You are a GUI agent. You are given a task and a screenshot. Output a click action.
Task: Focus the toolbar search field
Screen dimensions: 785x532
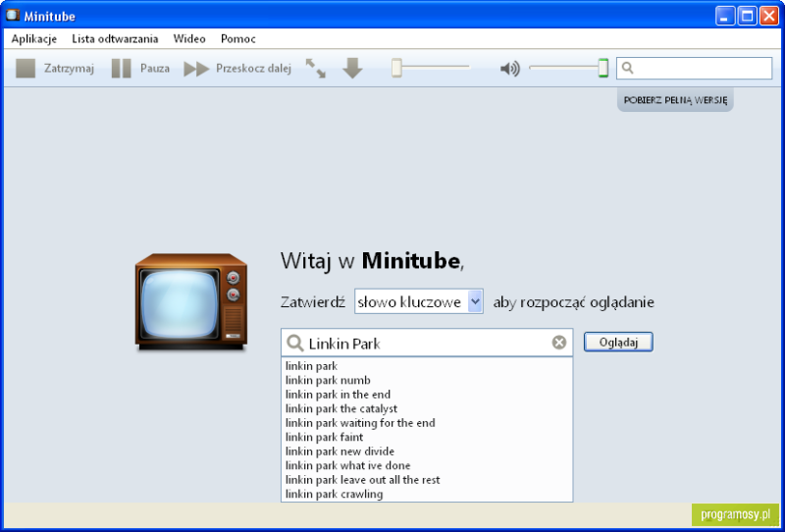pos(694,68)
